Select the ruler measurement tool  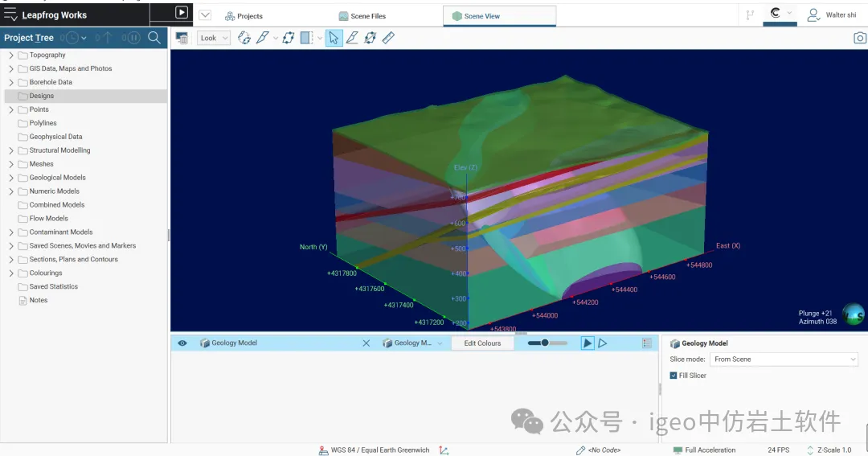389,38
